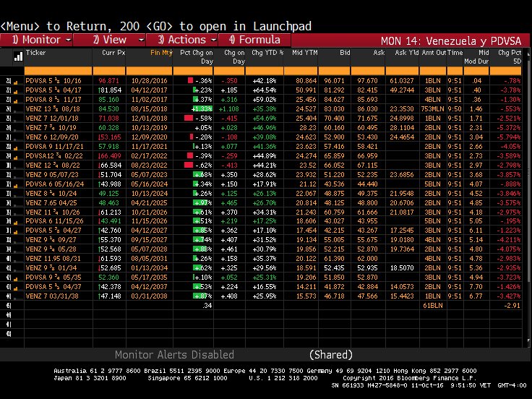
Task: Open the View menu
Action: tap(109, 40)
